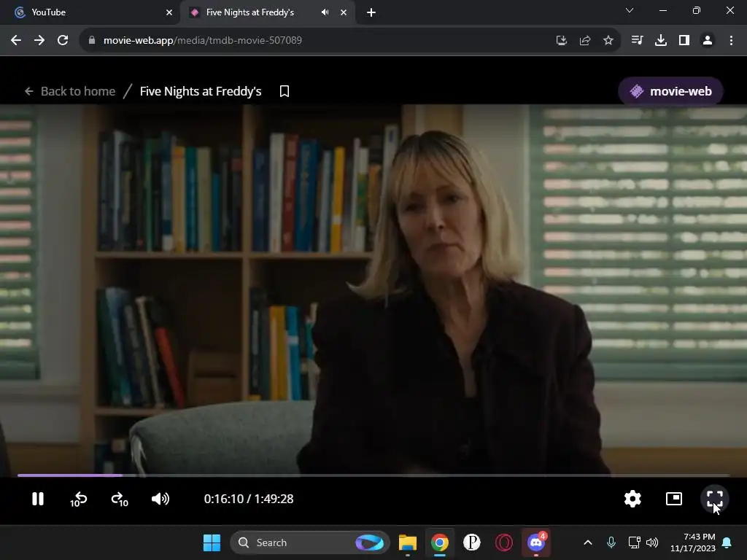Open media controls in toolbar
This screenshot has height=560, width=747.
point(637,41)
